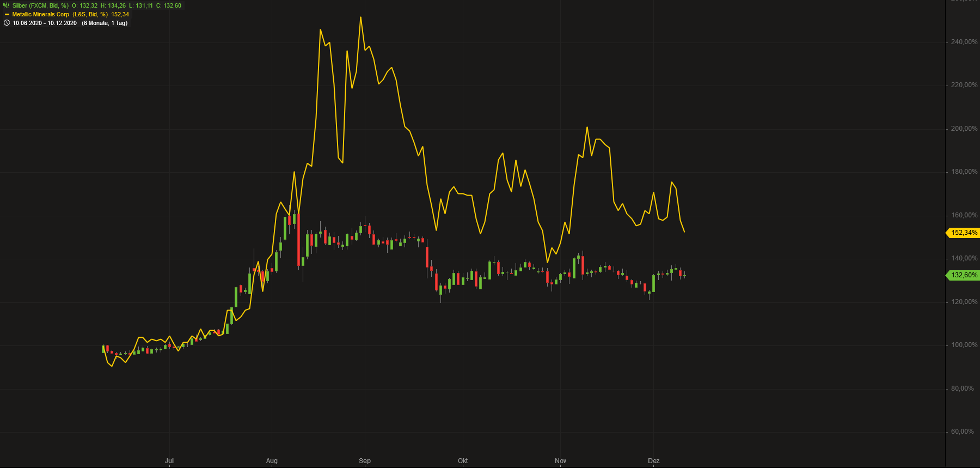The height and width of the screenshot is (468, 980).
Task: Click the Okt label on the time axis
Action: [x=463, y=461]
